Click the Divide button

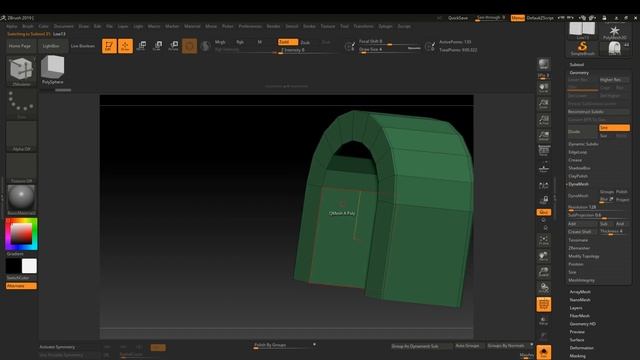pos(583,131)
